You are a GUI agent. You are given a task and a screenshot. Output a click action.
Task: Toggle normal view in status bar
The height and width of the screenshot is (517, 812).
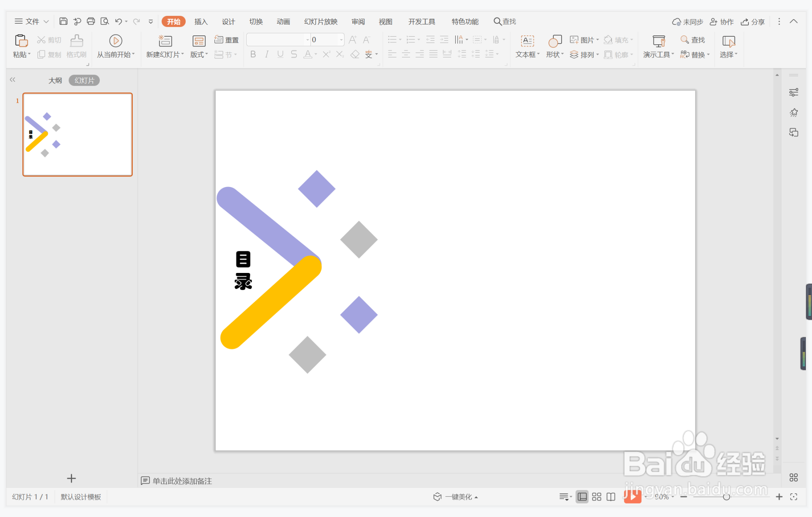[x=582, y=497]
